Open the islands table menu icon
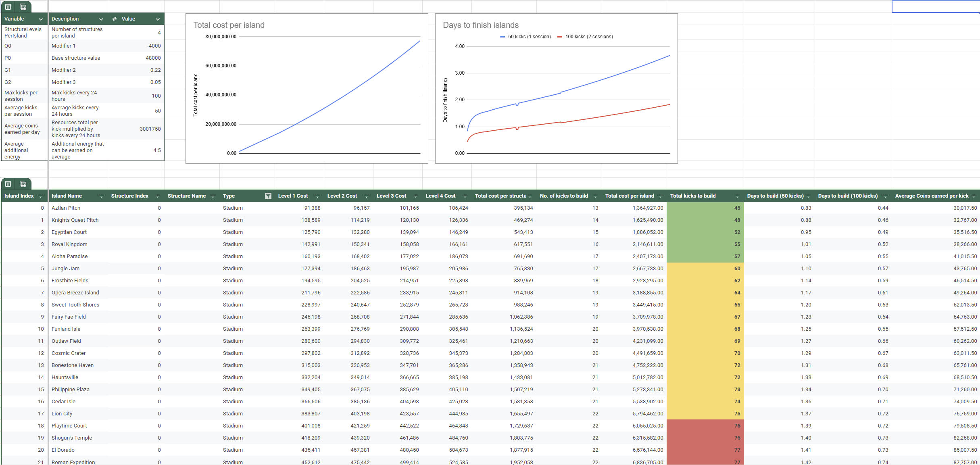The width and height of the screenshot is (980, 465). (x=8, y=184)
